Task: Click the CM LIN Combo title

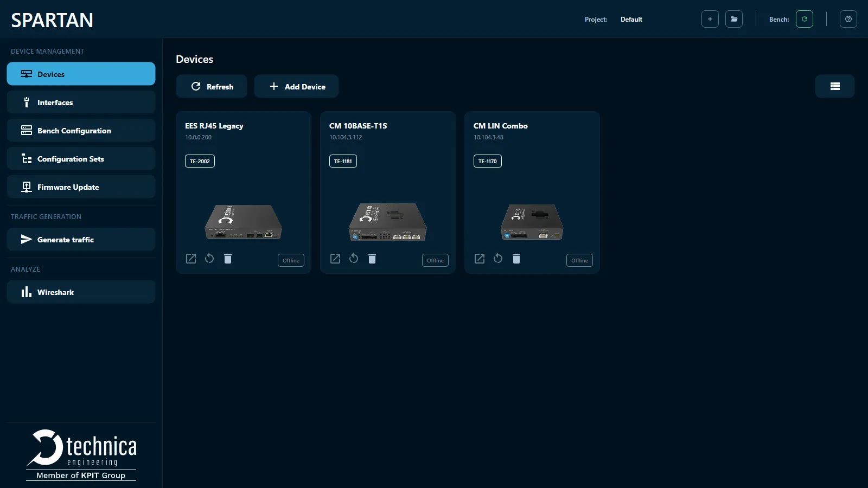Action: pos(500,126)
